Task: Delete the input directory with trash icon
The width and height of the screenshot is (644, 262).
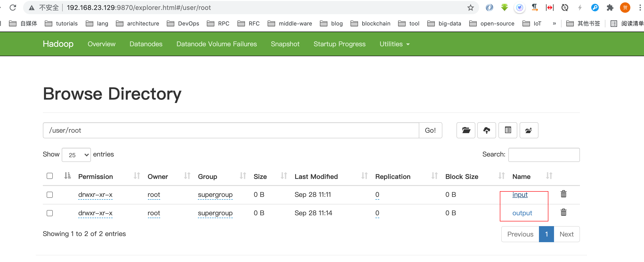Action: click(x=563, y=194)
